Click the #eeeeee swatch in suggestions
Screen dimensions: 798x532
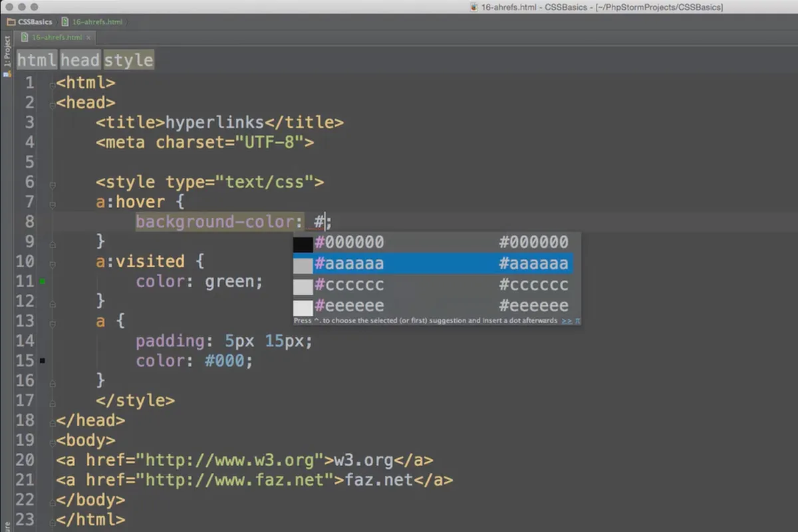click(303, 307)
